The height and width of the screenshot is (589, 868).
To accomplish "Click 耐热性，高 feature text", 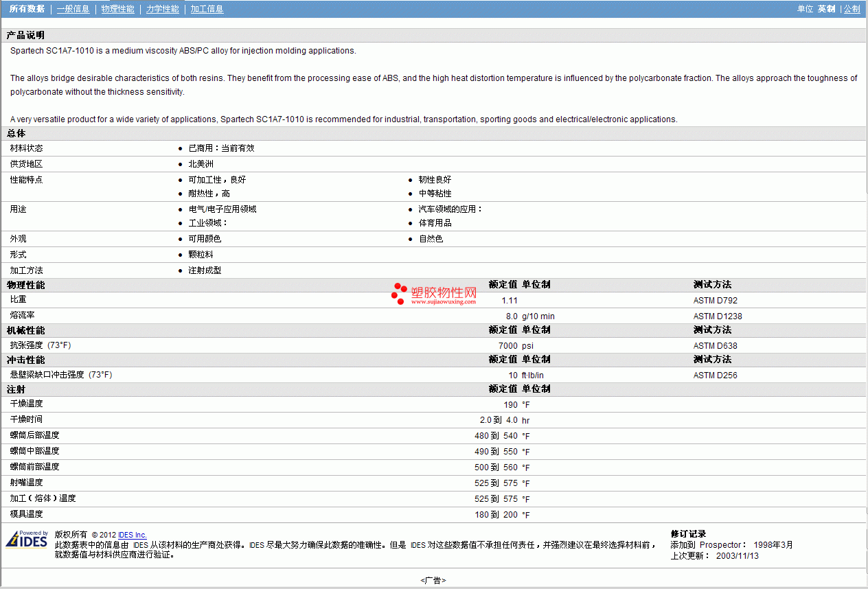I will click(x=209, y=194).
